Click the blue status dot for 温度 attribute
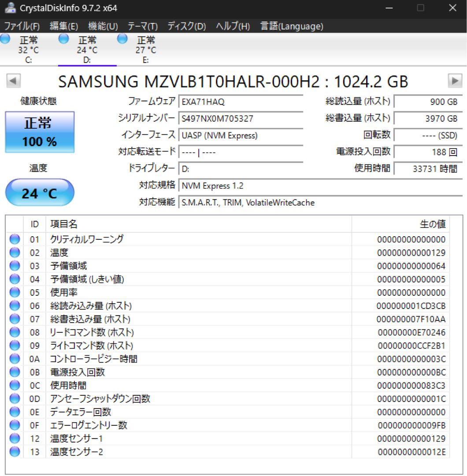This screenshot has width=467, height=476. pos(15,253)
